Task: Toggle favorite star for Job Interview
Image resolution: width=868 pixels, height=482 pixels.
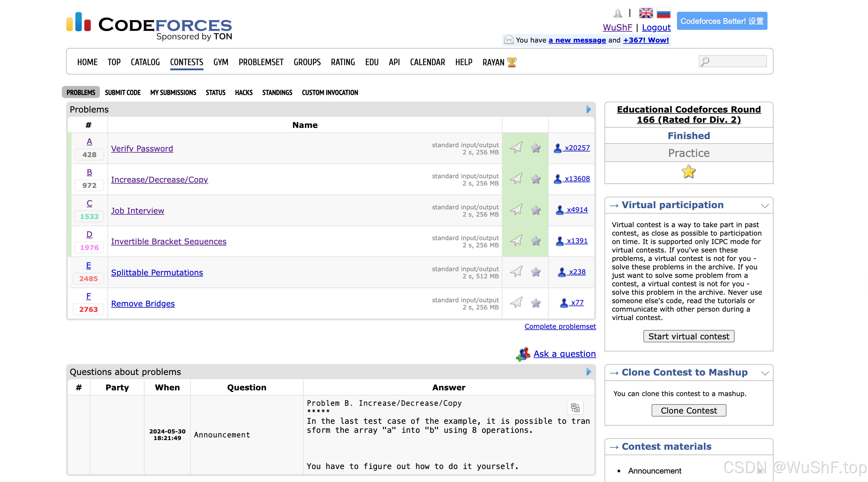Action: [x=536, y=210]
